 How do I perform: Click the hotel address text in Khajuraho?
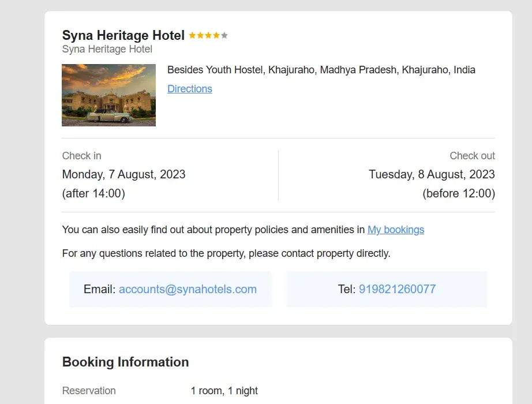click(321, 70)
